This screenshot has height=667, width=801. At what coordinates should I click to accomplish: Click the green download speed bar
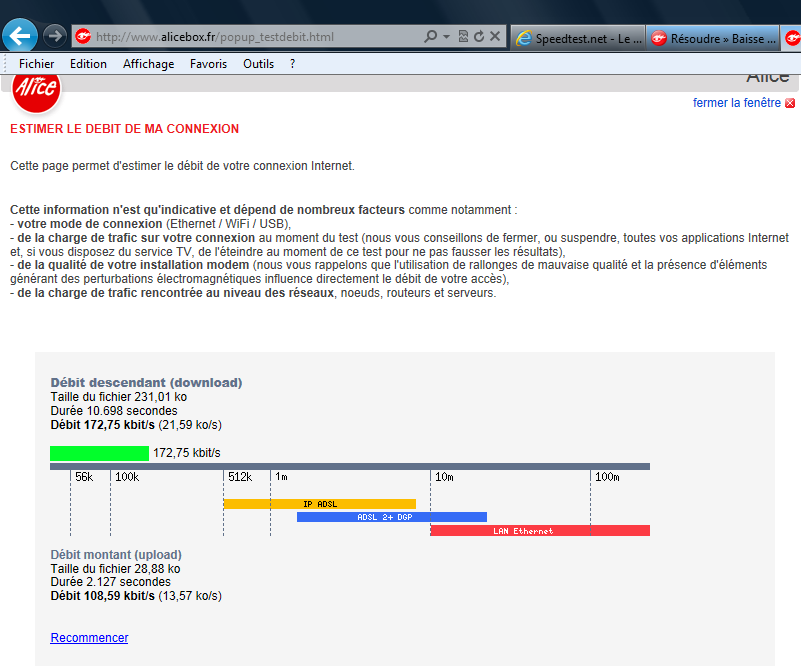click(x=100, y=453)
